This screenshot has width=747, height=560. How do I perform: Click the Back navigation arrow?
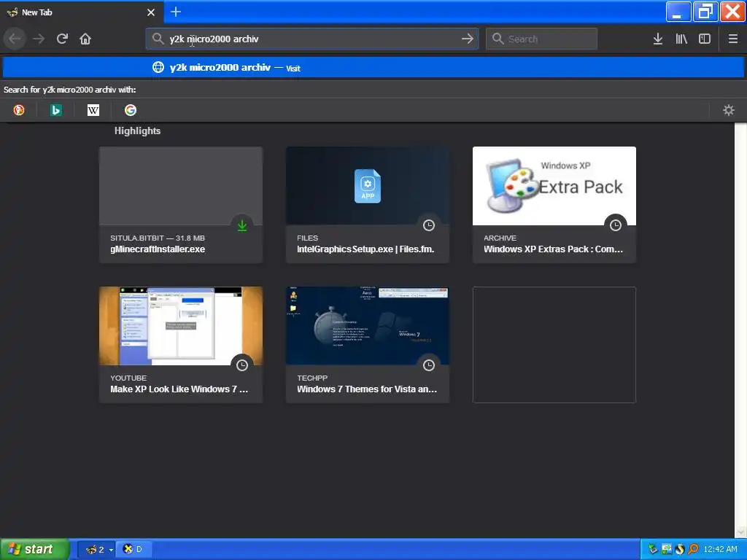15,39
